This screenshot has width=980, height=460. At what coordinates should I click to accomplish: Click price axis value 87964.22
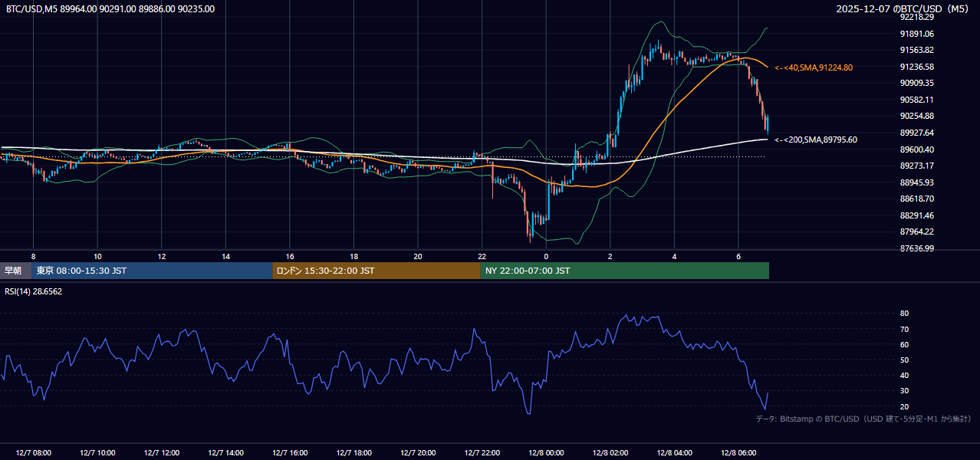pos(917,232)
